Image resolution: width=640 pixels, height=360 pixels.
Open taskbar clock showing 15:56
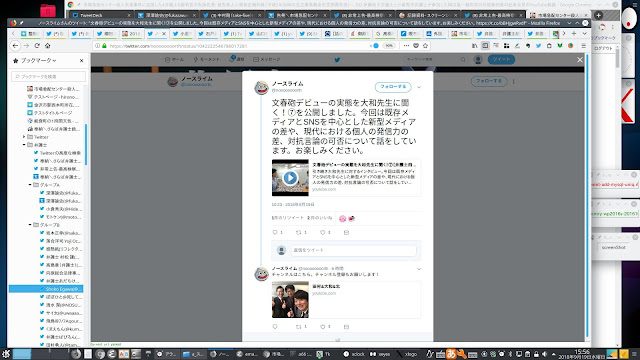582,354
